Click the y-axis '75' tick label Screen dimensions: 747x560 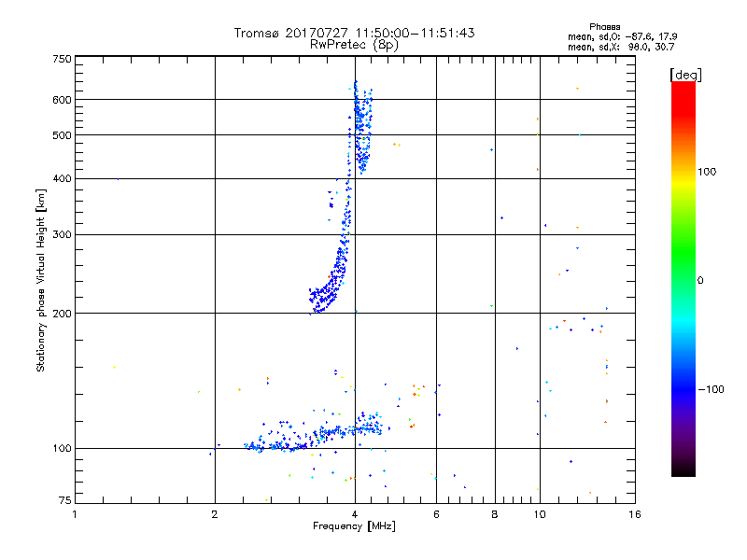[65, 500]
